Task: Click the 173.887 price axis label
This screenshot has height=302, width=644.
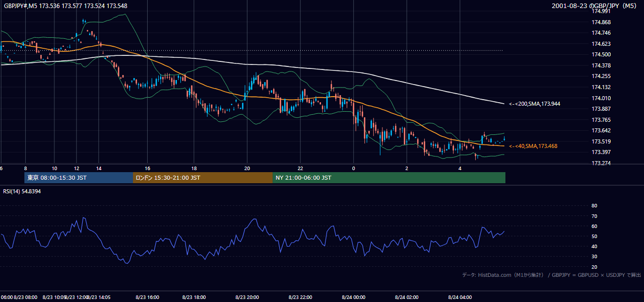Action: click(601, 109)
